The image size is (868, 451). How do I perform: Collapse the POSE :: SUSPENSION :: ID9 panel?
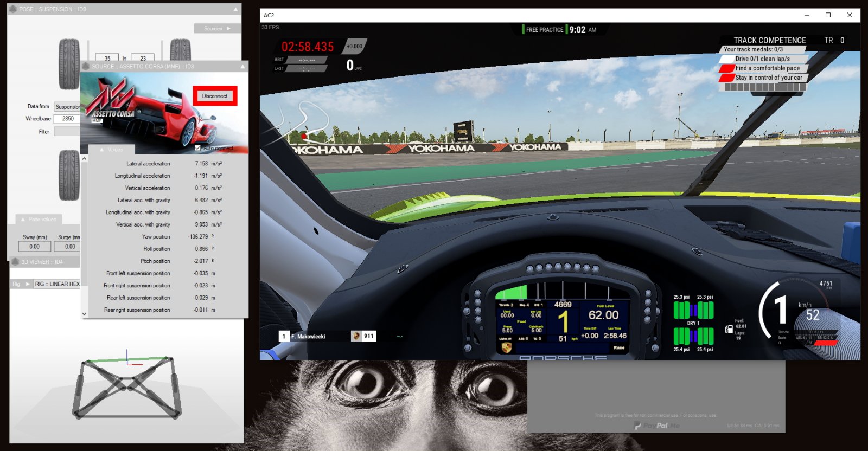pos(235,9)
